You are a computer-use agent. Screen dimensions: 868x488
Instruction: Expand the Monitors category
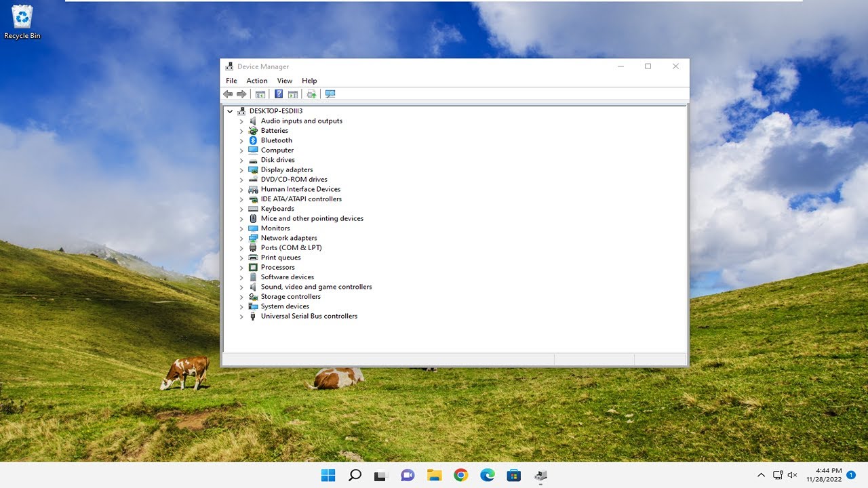[x=241, y=228]
